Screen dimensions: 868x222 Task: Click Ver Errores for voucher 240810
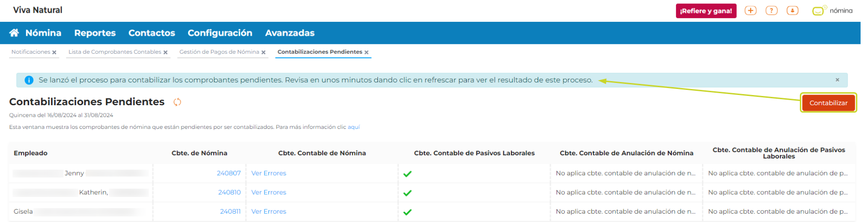tap(268, 192)
